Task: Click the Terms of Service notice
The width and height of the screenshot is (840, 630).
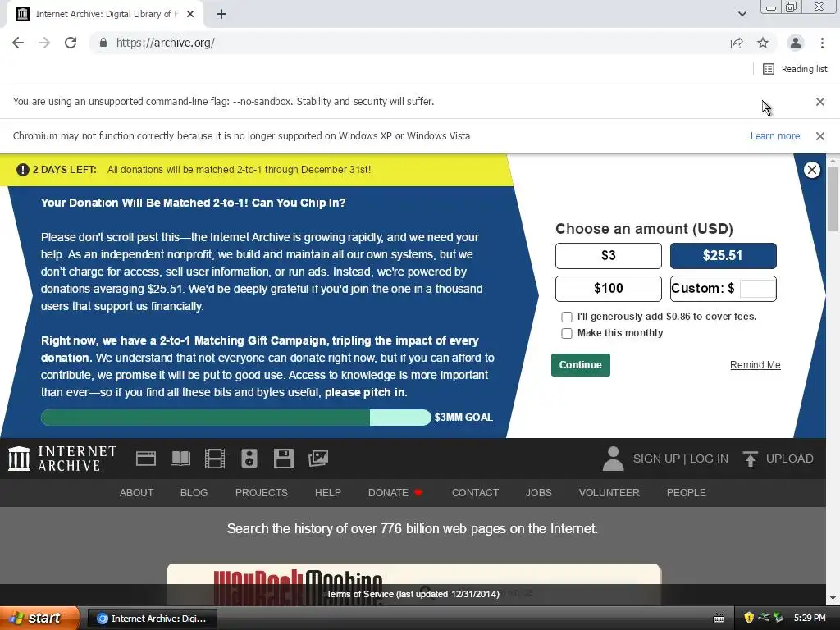Action: (x=413, y=594)
